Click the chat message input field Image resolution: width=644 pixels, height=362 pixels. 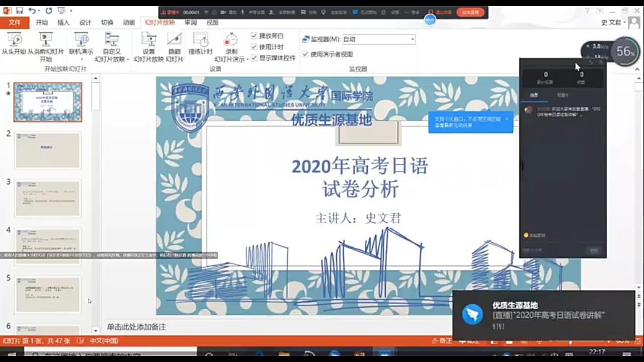(552, 250)
